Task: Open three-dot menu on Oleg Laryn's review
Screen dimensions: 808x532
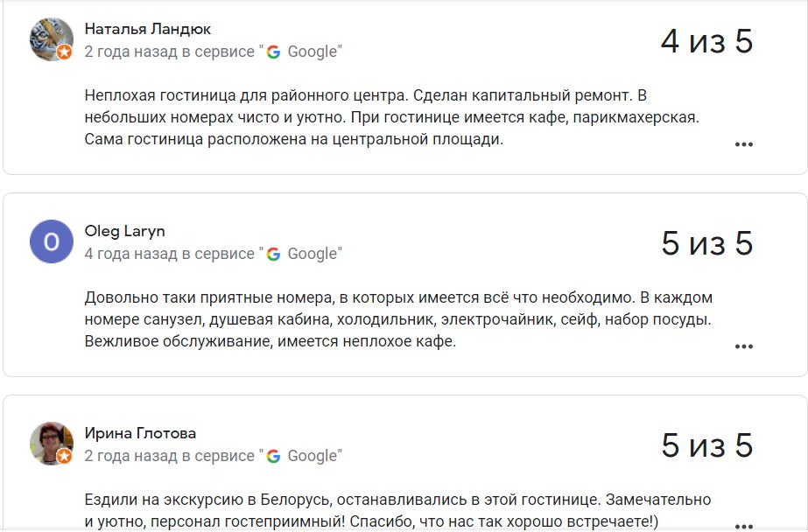Action: [743, 346]
